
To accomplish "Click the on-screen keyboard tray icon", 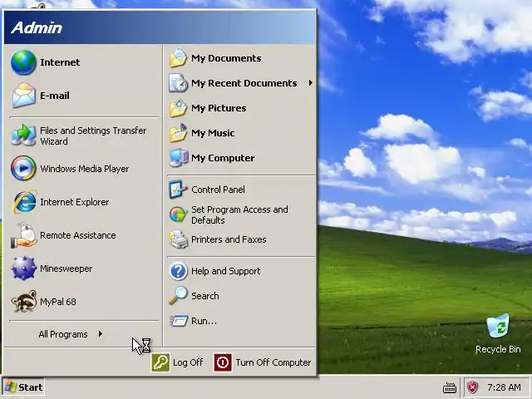I will click(x=450, y=387).
